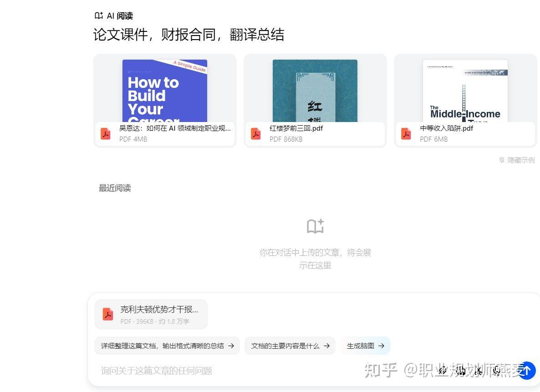Click the microphone voice input icon

coord(496,371)
